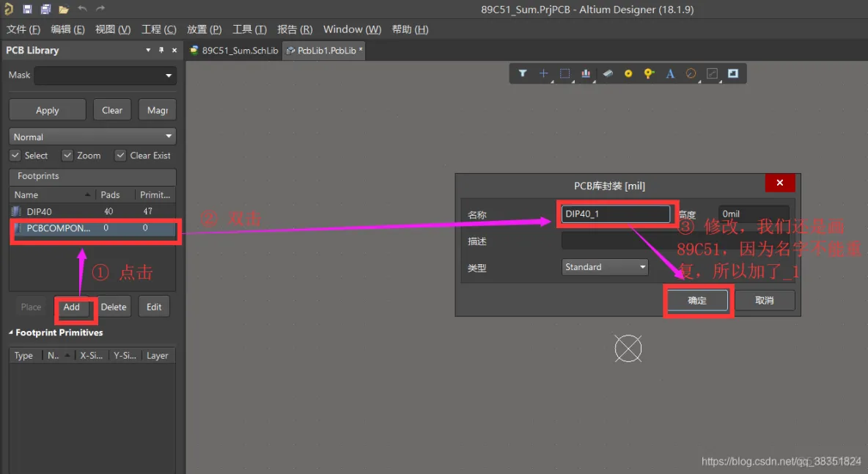The width and height of the screenshot is (868, 474).
Task: Click the Magnify button
Action: [157, 110]
